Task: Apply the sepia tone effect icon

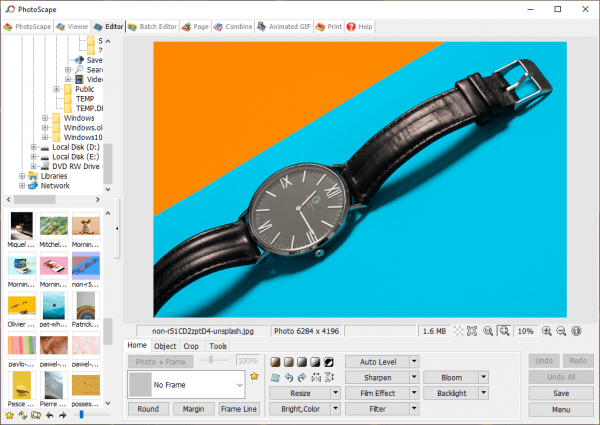Action: 275,362
